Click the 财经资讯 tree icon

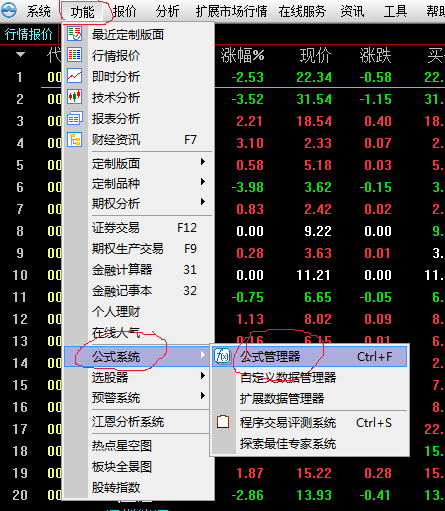pyautogui.click(x=75, y=139)
